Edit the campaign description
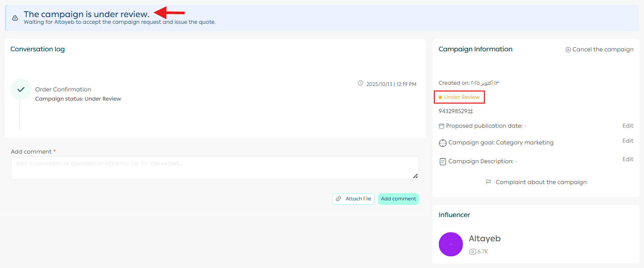This screenshot has width=644, height=268. pyautogui.click(x=628, y=159)
